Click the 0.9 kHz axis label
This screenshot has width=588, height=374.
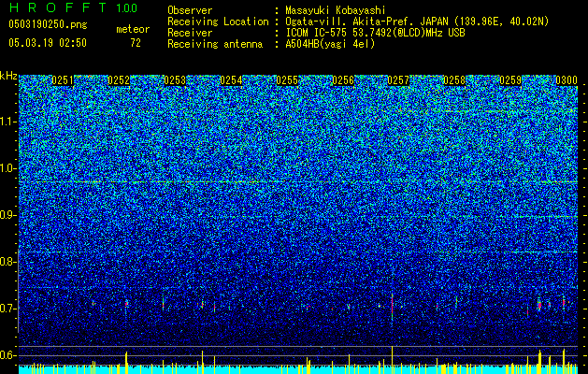pos(7,215)
